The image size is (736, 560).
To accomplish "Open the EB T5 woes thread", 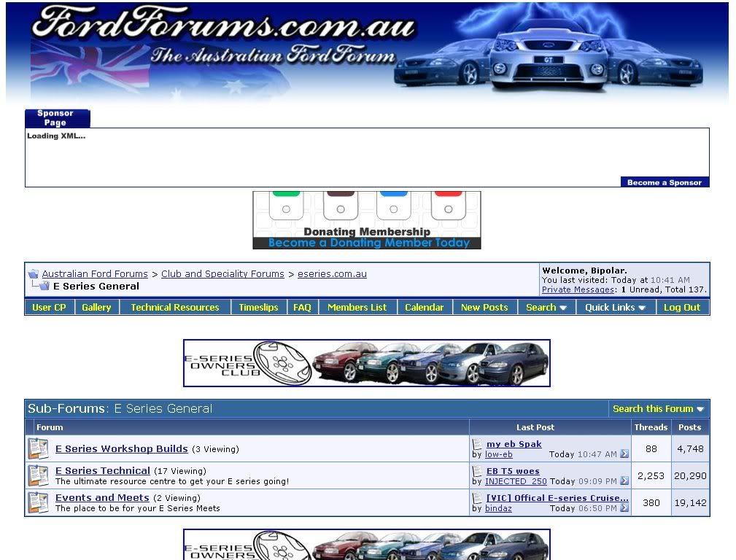I will [513, 471].
